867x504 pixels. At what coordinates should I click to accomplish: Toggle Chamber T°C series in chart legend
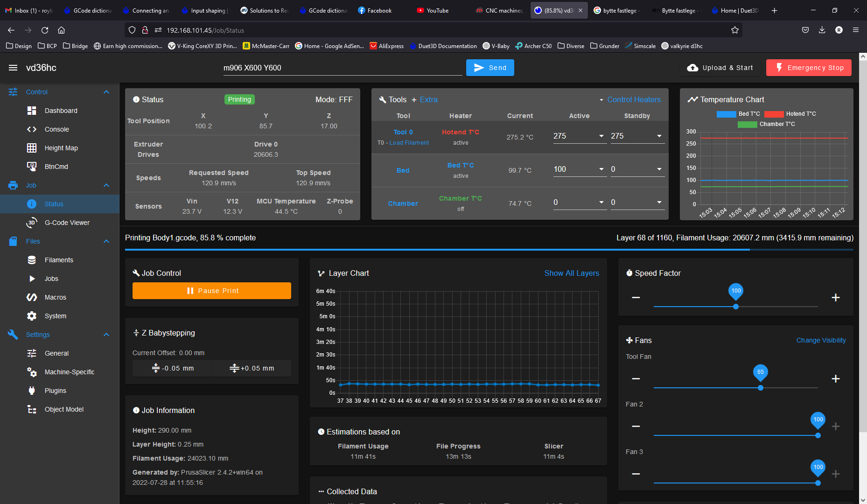[x=766, y=124]
